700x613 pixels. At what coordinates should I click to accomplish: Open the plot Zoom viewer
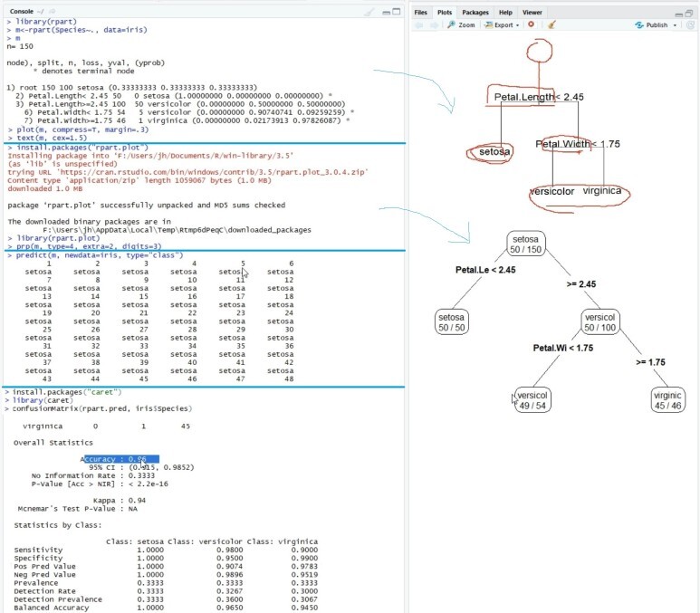(x=461, y=25)
